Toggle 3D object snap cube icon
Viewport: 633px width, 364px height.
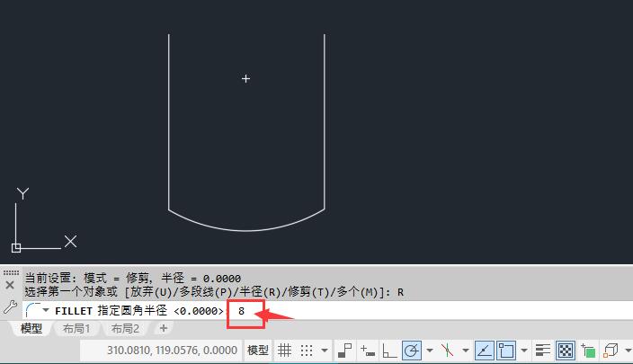[x=611, y=351]
